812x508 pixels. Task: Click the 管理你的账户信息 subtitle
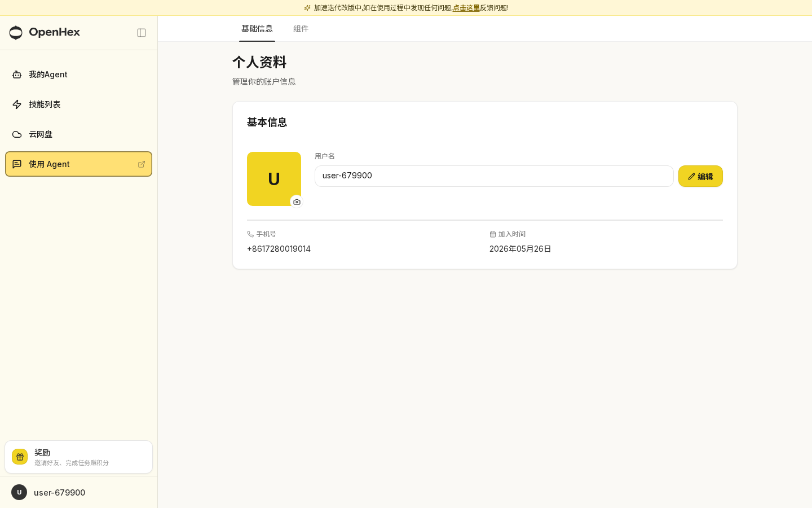(264, 82)
